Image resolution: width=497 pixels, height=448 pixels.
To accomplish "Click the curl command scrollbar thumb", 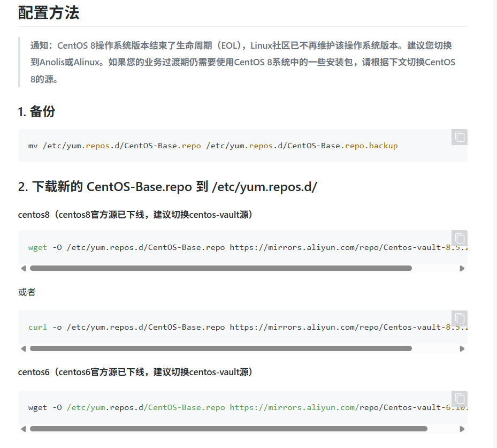I will (222, 348).
